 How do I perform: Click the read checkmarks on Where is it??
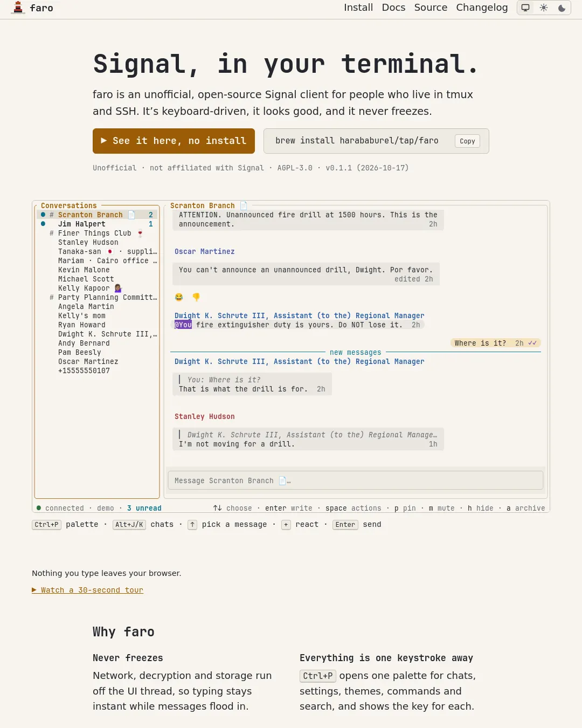pos(532,343)
